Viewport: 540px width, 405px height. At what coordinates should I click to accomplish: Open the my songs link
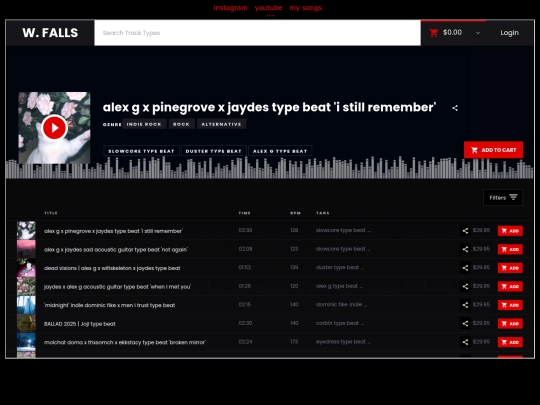click(305, 8)
